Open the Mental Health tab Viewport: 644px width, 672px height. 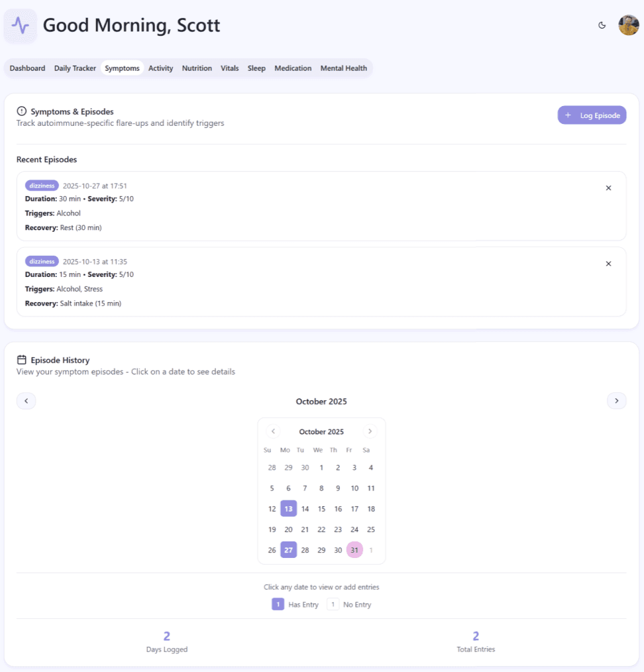tap(344, 68)
